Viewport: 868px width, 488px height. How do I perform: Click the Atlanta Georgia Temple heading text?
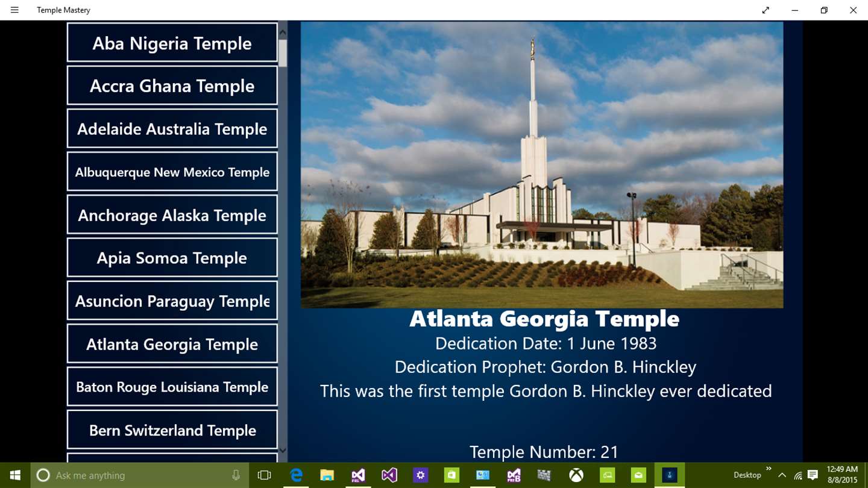click(544, 319)
